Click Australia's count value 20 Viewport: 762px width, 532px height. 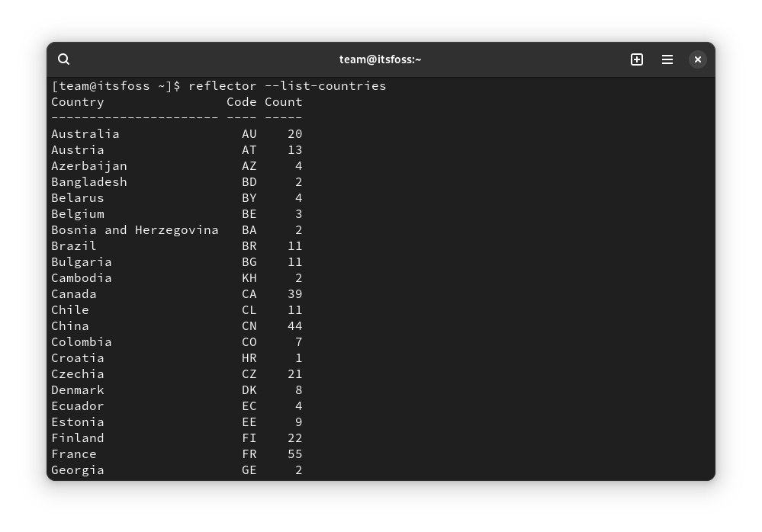295,134
